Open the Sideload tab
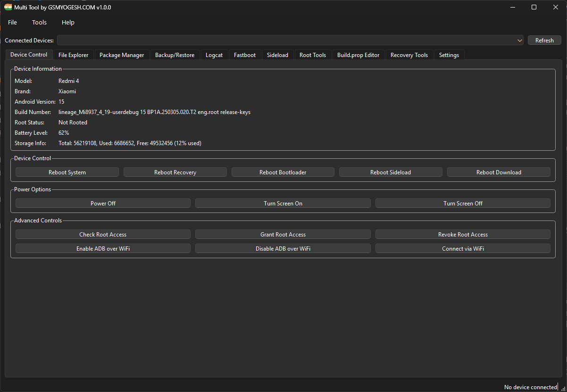Image resolution: width=567 pixels, height=392 pixels. pyautogui.click(x=277, y=55)
